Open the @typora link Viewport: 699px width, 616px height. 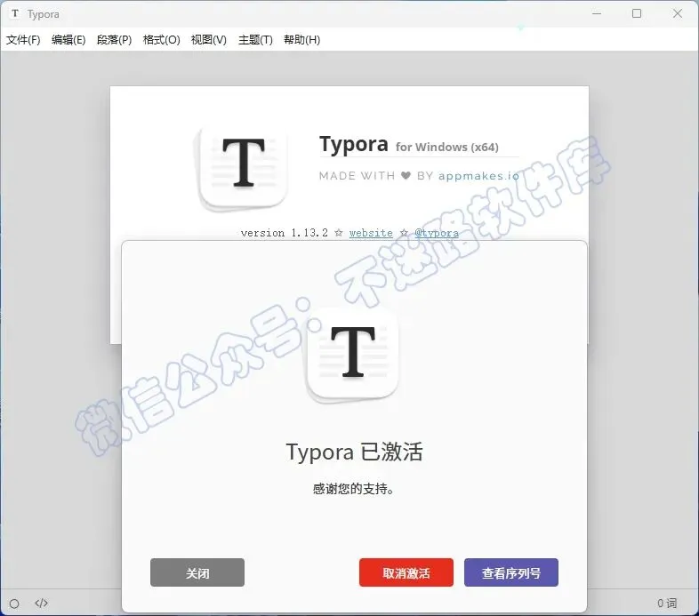pos(437,233)
